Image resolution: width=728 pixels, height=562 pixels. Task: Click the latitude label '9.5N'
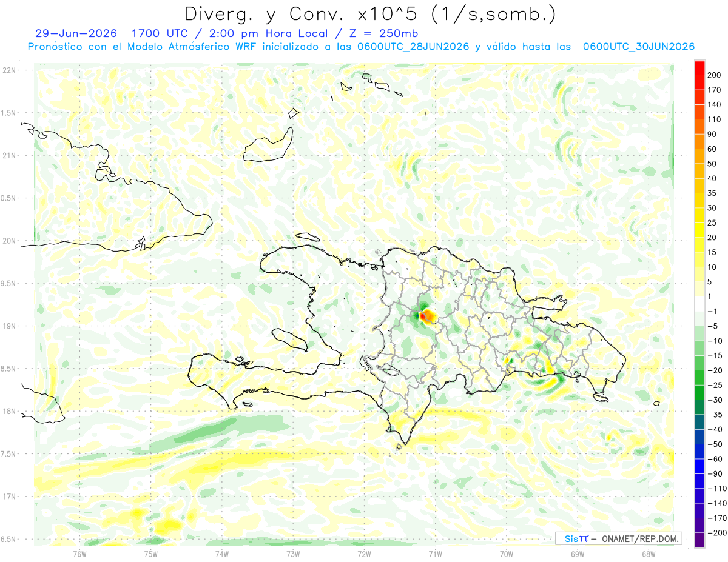point(8,283)
